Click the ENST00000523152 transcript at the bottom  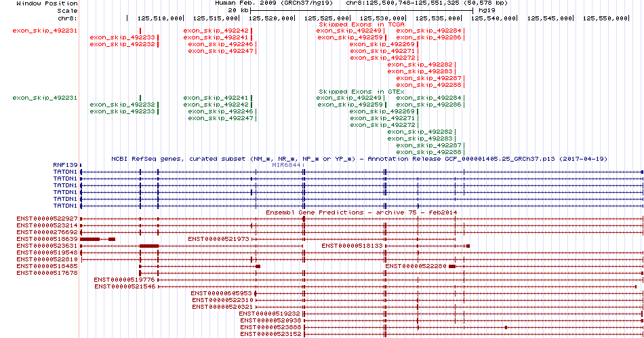[270, 334]
